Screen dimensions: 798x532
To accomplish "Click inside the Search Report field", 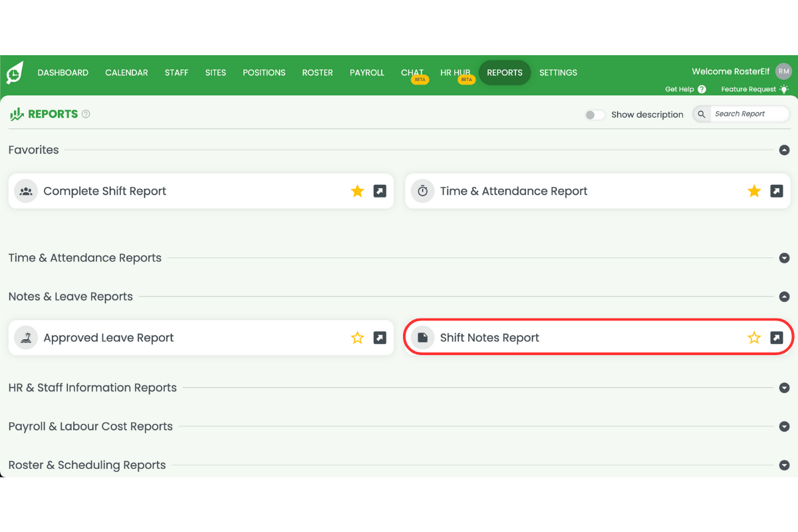I will pos(745,114).
